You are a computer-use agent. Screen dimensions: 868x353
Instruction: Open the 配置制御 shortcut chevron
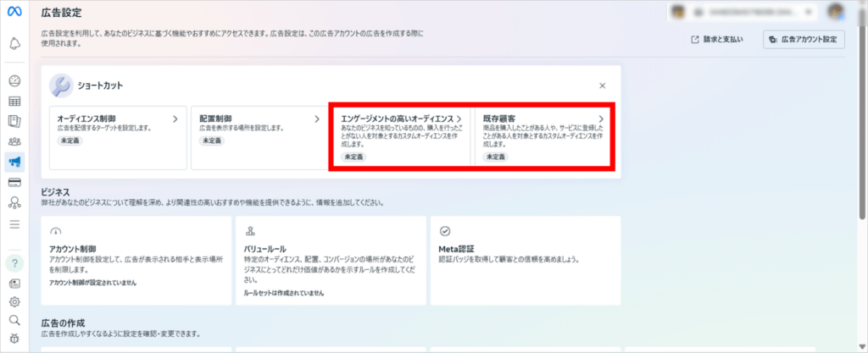coord(317,119)
